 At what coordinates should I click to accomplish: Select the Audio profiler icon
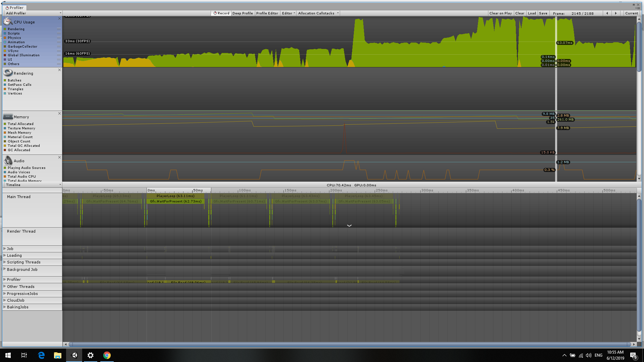[8, 161]
